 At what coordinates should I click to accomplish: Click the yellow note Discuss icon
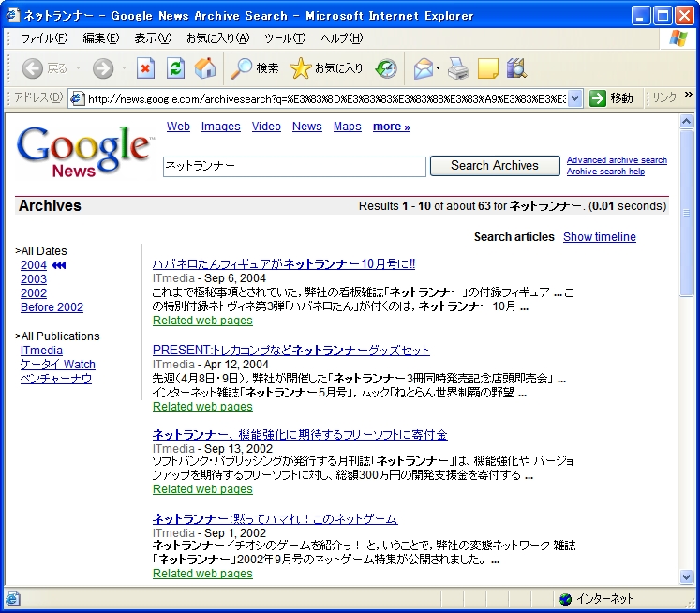[x=487, y=68]
